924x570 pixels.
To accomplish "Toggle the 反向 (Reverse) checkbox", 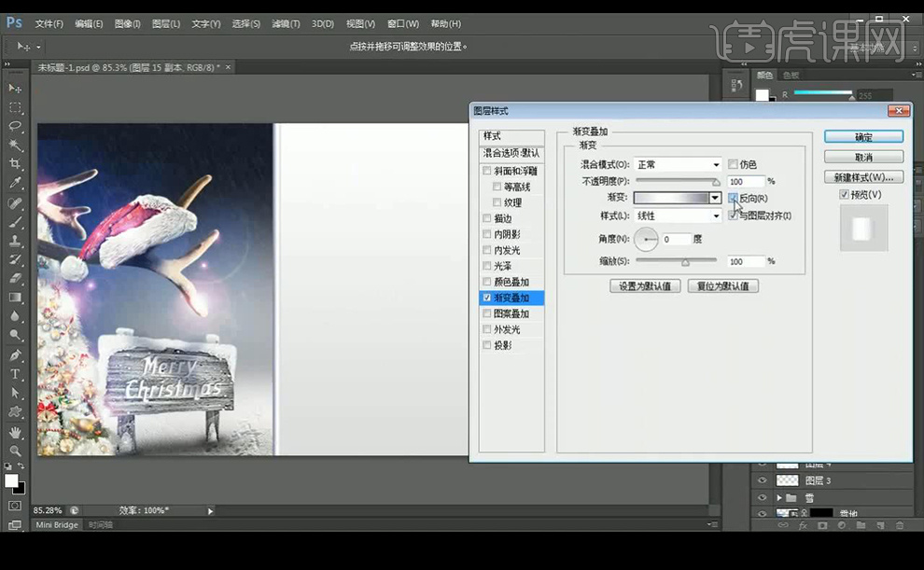I will [733, 199].
